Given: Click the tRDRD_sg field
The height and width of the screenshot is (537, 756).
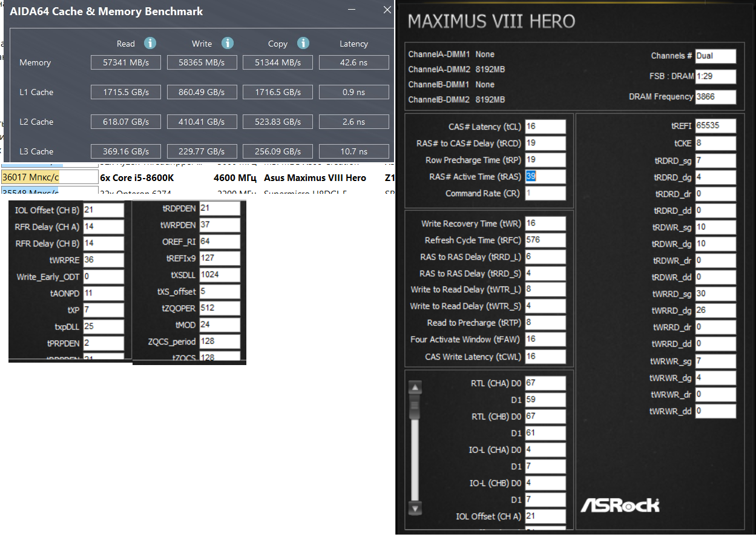Looking at the screenshot, I should [715, 161].
